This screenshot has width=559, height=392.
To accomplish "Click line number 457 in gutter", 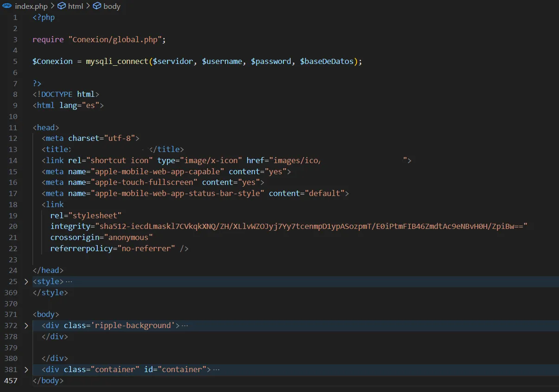I will [x=11, y=380].
